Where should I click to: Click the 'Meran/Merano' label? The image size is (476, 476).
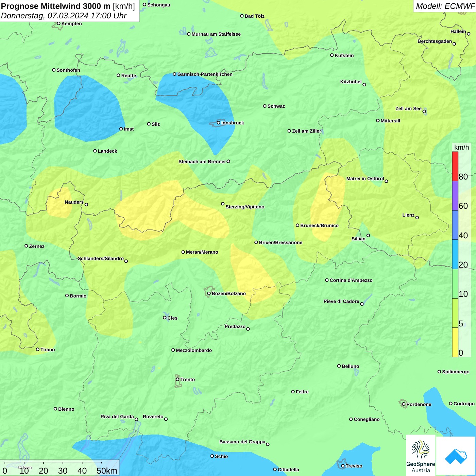[202, 252]
